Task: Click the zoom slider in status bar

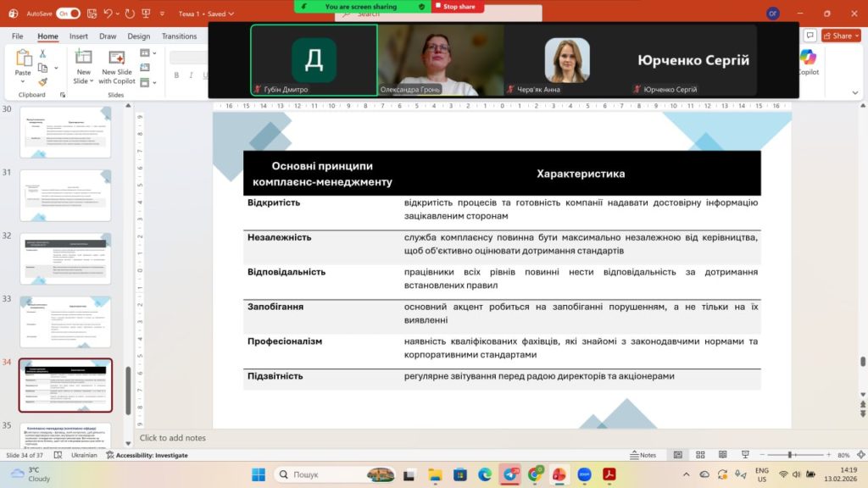Action: (790, 455)
